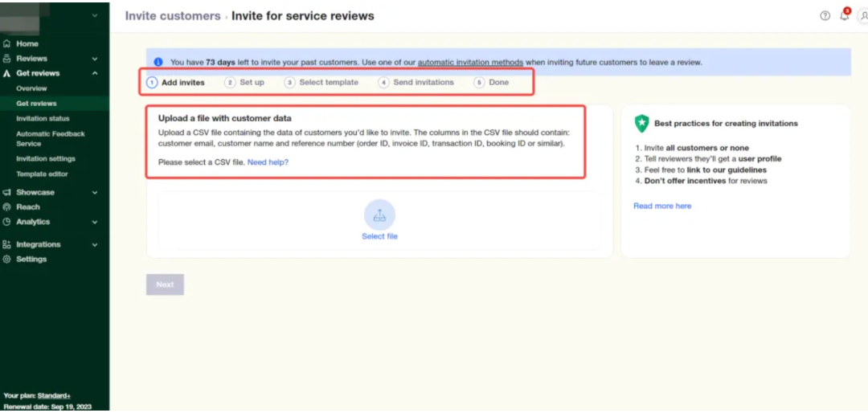Expand the Showcase section chevron
This screenshot has height=413, width=868.
coord(95,193)
